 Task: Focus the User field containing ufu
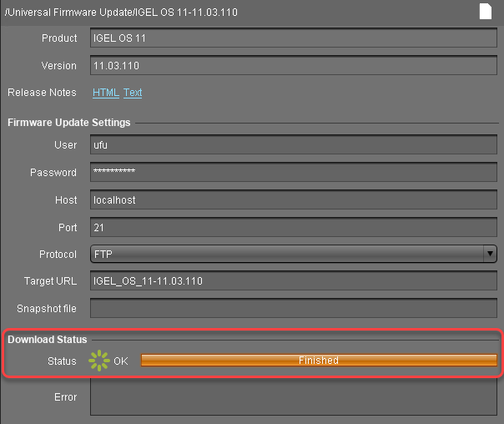[293, 145]
